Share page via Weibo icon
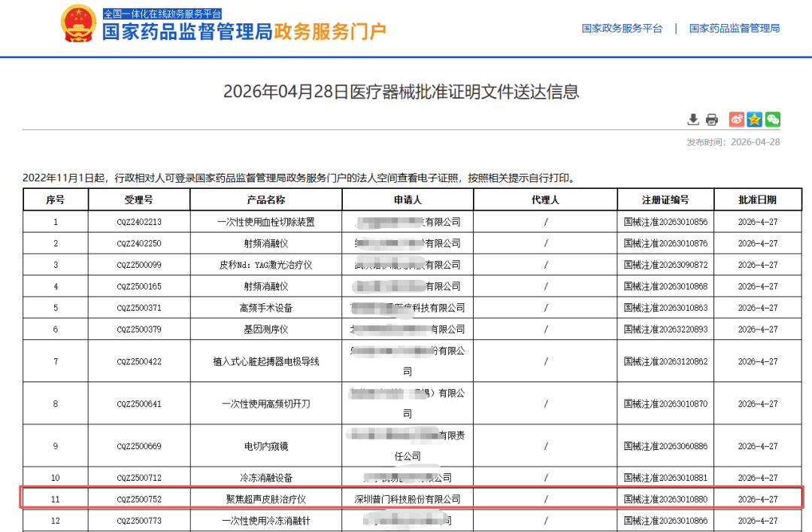The width and height of the screenshot is (812, 532). 736,119
